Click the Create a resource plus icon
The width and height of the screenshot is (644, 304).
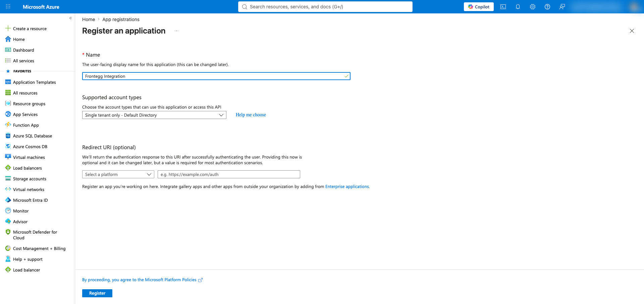(8, 28)
